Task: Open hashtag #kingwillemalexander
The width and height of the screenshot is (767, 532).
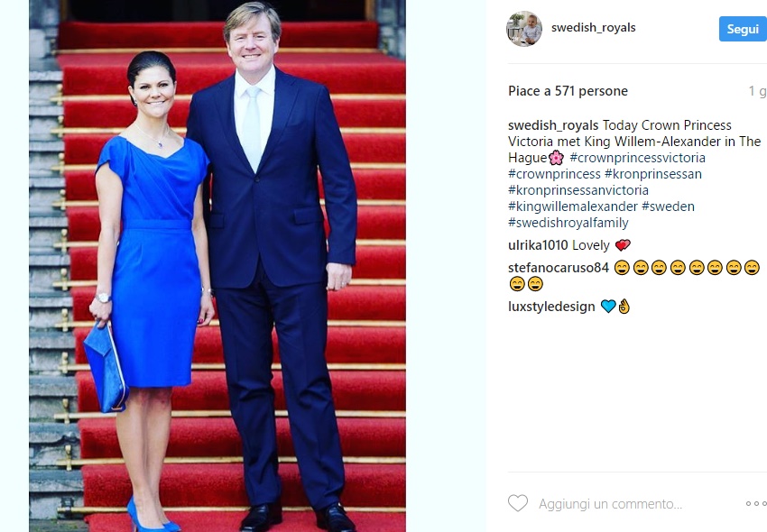Action: [x=573, y=206]
